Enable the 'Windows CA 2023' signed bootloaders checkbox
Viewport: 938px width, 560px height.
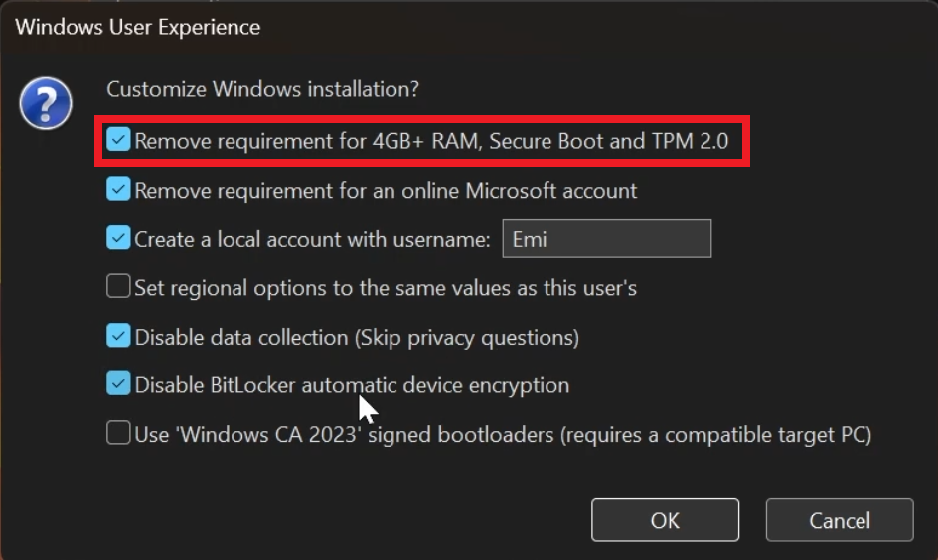tap(119, 434)
